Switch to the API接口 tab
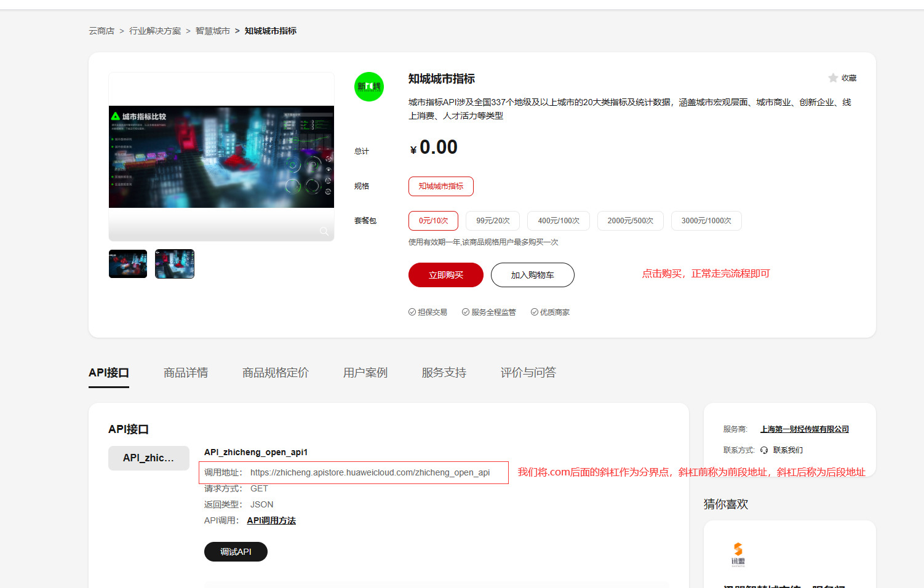Viewport: 924px width, 588px height. [x=109, y=373]
